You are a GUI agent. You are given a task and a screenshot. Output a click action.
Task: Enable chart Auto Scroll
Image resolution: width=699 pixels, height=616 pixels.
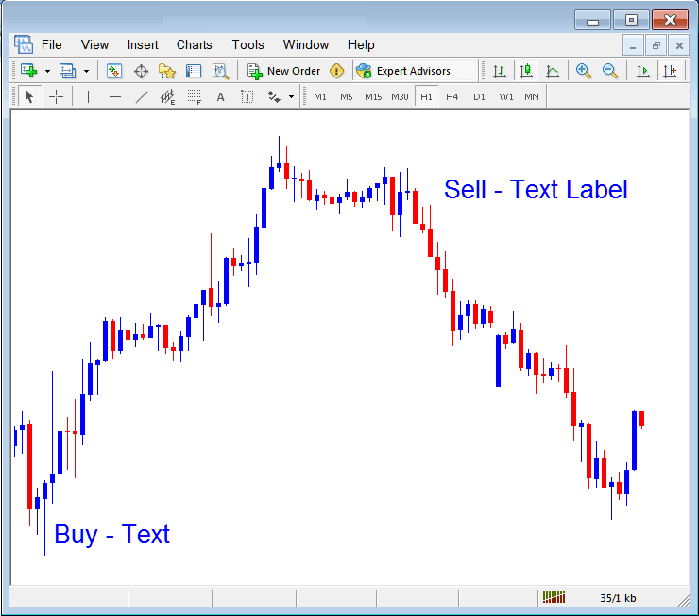point(643,71)
